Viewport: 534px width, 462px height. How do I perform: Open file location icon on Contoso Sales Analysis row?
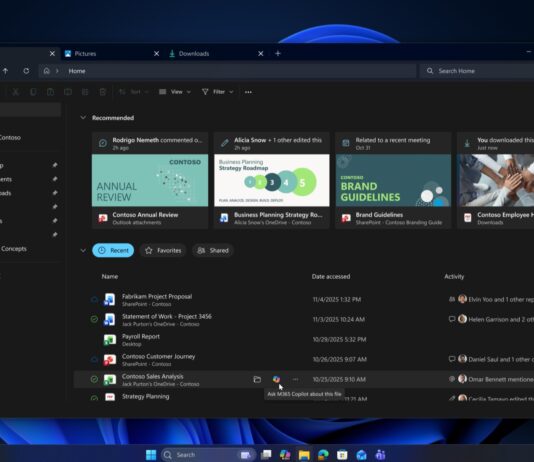tap(257, 379)
